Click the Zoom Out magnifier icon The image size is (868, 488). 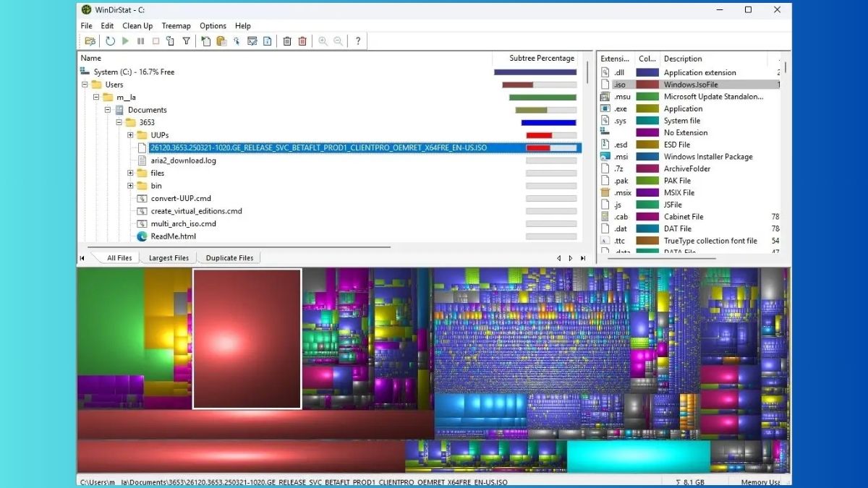pyautogui.click(x=338, y=41)
